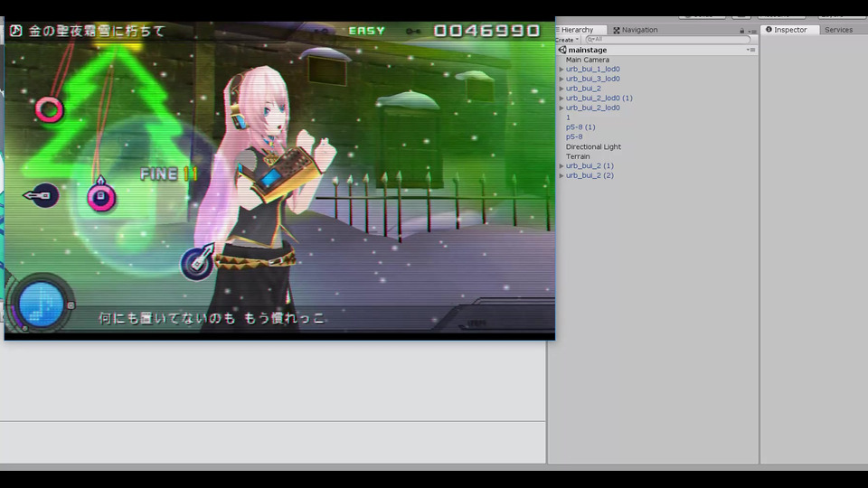Select urb_bui_2 (1) row label
The width and height of the screenshot is (868, 488).
pos(590,165)
